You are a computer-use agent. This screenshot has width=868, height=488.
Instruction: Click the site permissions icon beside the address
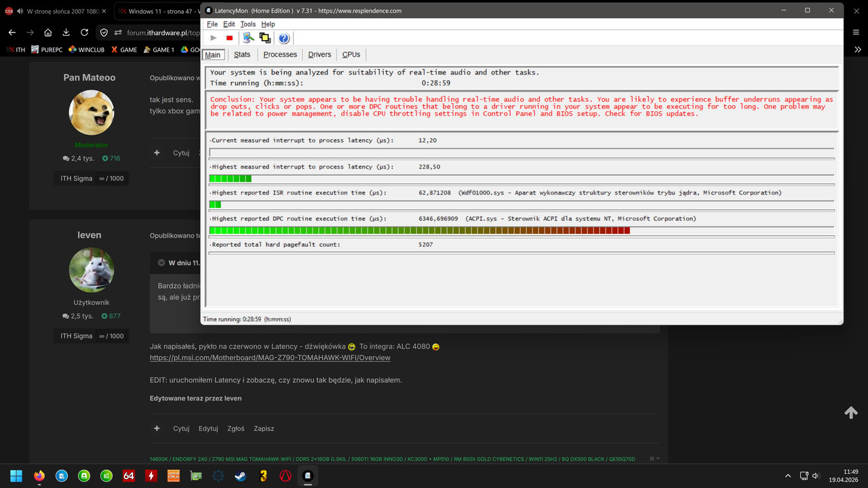[x=119, y=32]
